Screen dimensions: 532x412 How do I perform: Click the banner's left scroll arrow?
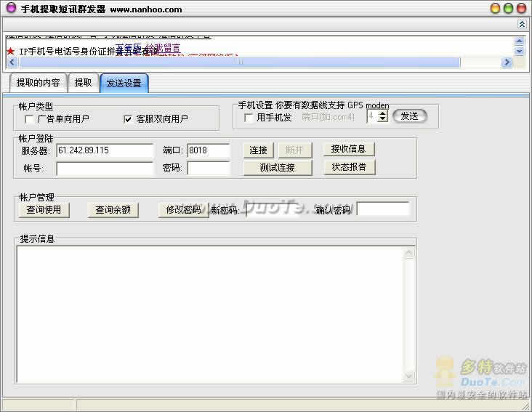tap(12, 62)
